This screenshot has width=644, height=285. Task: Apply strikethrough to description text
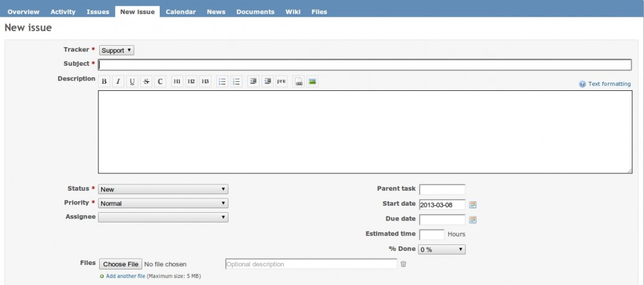tap(146, 82)
